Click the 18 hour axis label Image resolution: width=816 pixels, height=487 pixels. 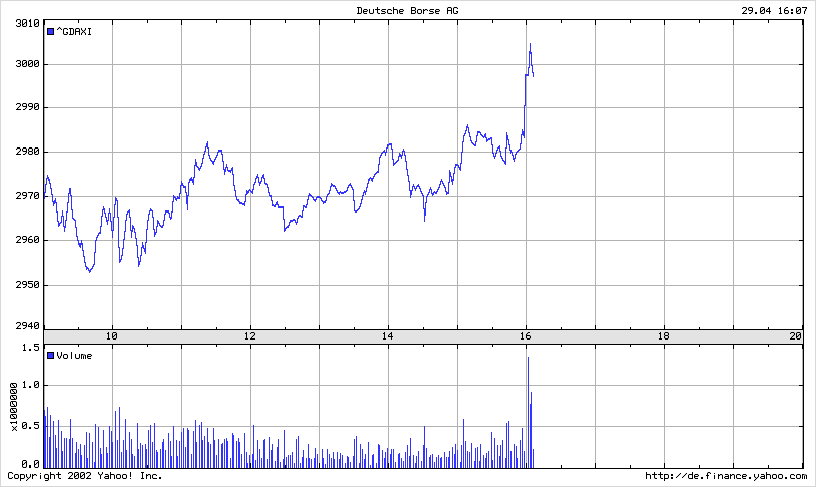click(x=664, y=336)
